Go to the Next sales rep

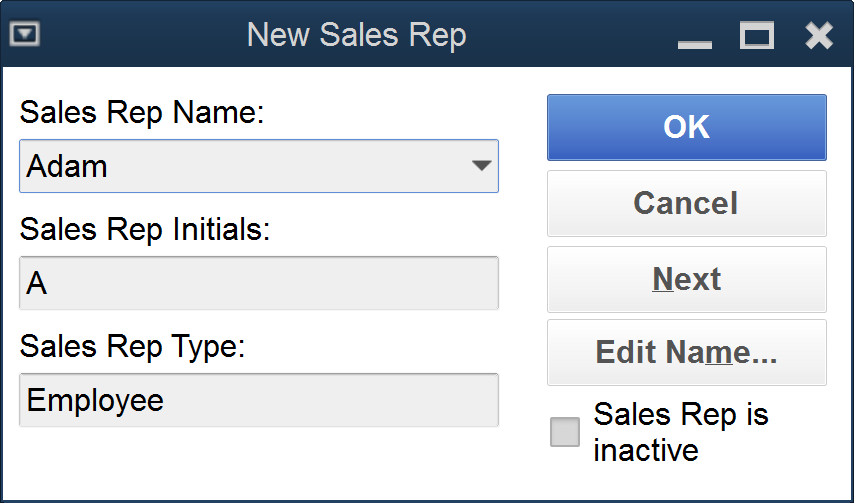tap(686, 279)
